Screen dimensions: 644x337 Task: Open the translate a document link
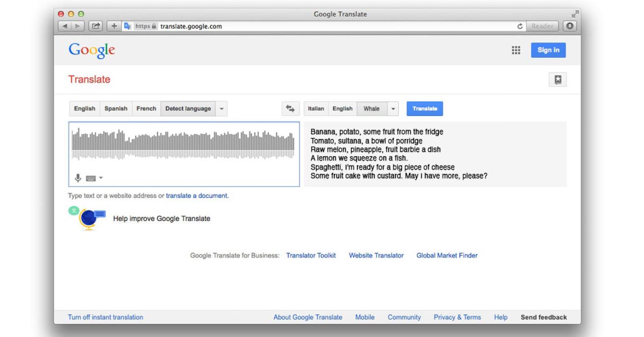tap(197, 196)
